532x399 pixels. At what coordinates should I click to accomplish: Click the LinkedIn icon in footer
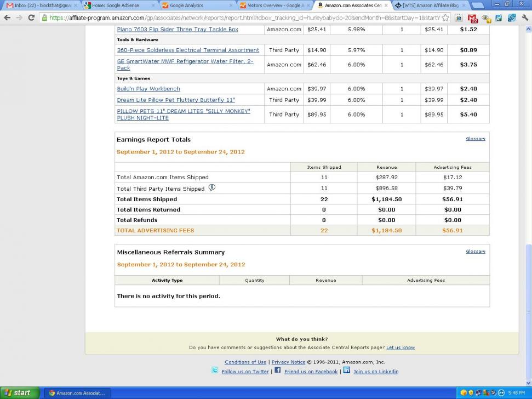tap(346, 370)
